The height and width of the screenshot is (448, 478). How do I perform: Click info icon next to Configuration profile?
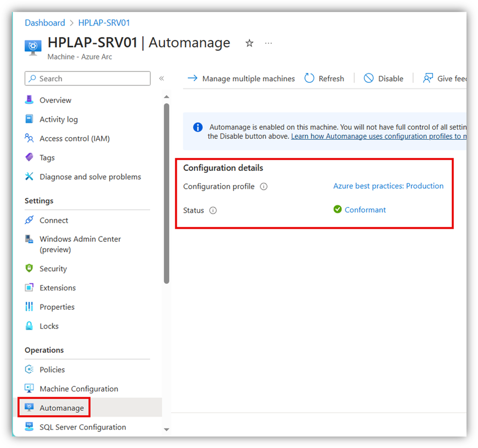(263, 186)
